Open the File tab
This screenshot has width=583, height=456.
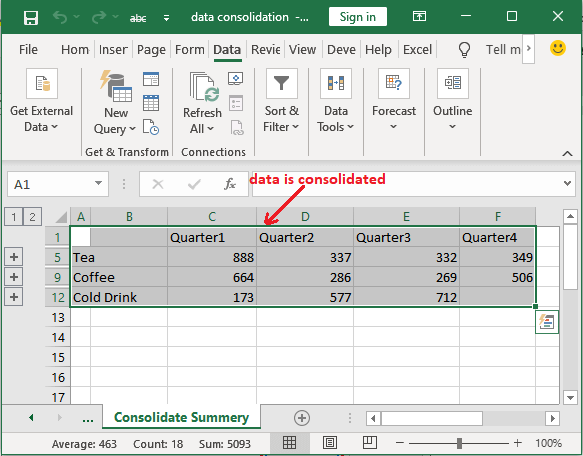(x=28, y=49)
